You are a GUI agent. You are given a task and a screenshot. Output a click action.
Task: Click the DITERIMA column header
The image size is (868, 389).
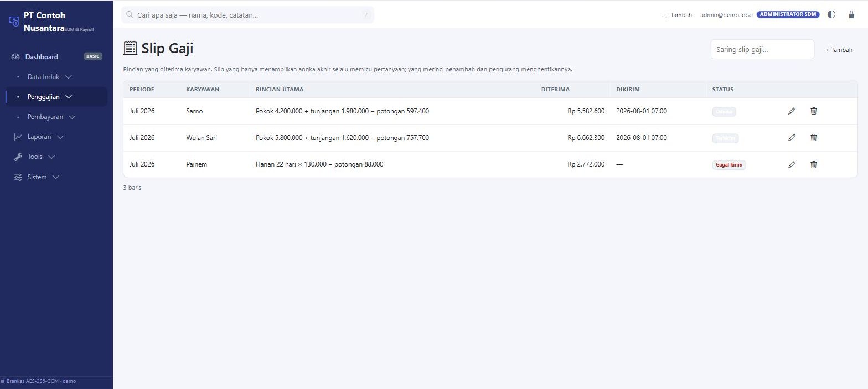555,89
